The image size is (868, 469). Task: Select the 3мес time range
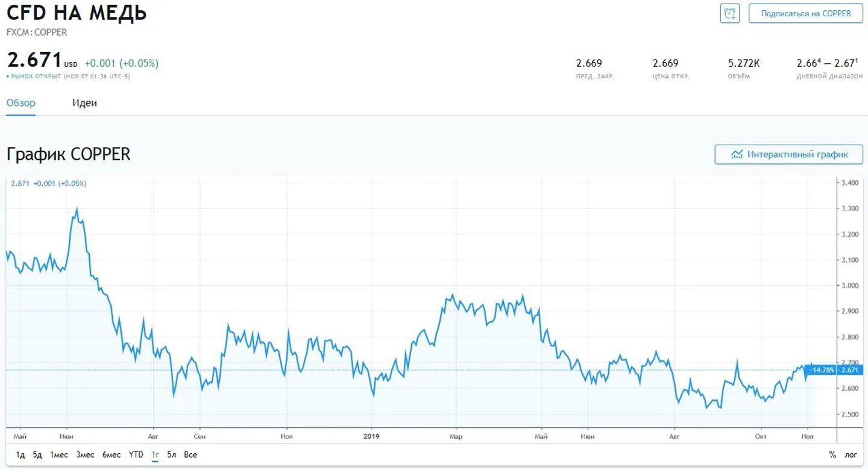tap(85, 455)
